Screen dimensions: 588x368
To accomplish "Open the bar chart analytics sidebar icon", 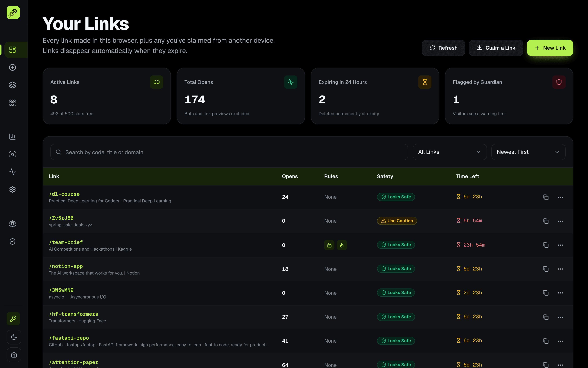I will (12, 137).
